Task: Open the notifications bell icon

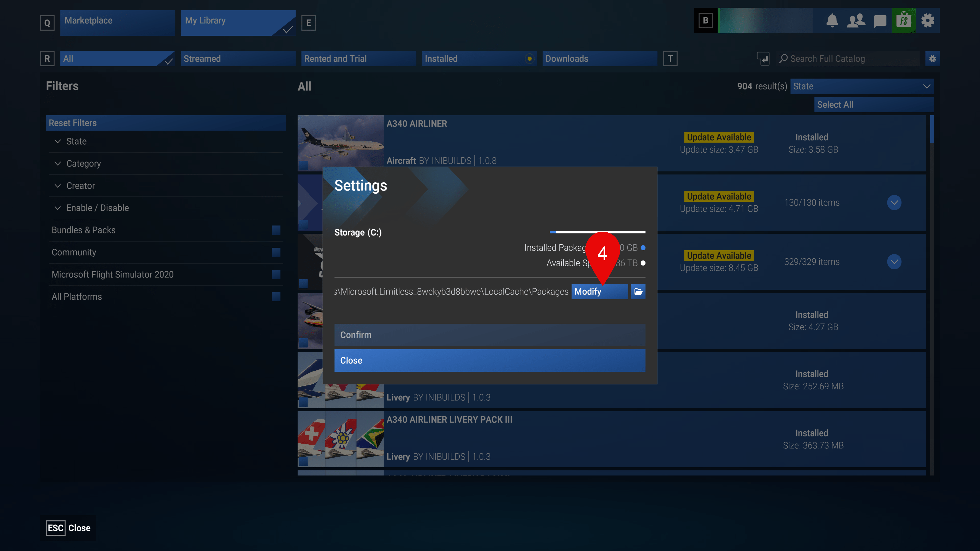Action: pyautogui.click(x=832, y=20)
